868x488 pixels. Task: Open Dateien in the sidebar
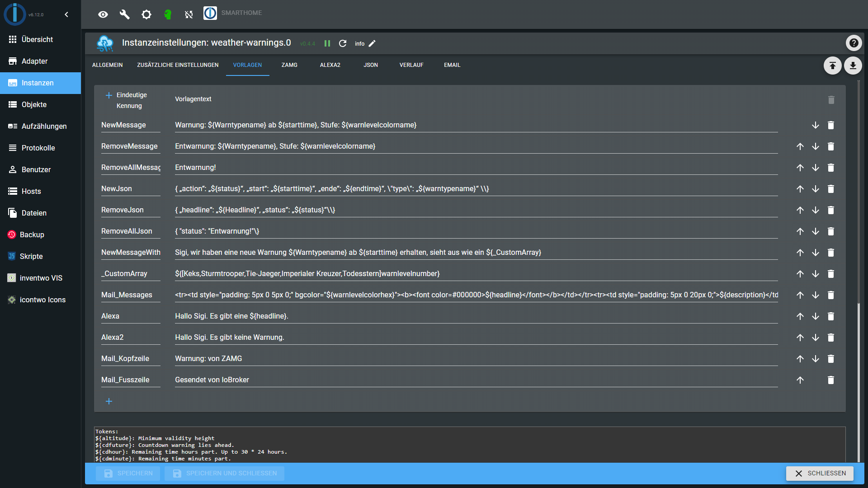coord(41,213)
